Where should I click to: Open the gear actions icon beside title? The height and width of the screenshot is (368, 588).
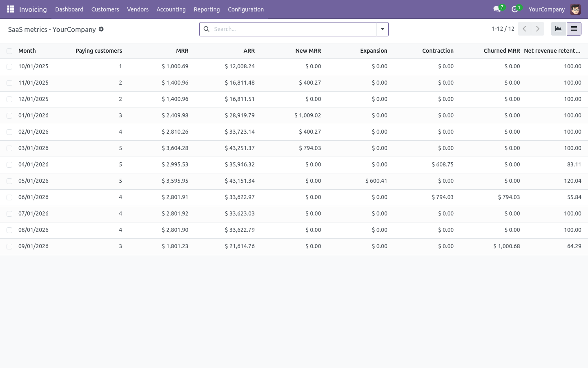pos(101,29)
